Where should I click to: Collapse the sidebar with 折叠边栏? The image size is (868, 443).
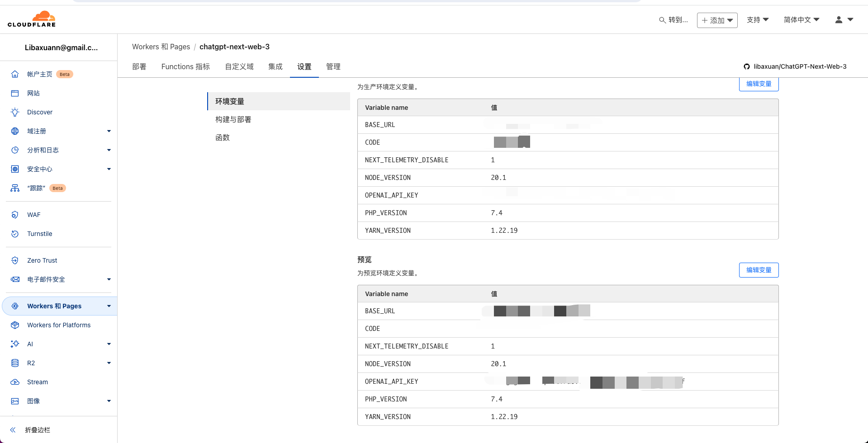click(x=37, y=430)
